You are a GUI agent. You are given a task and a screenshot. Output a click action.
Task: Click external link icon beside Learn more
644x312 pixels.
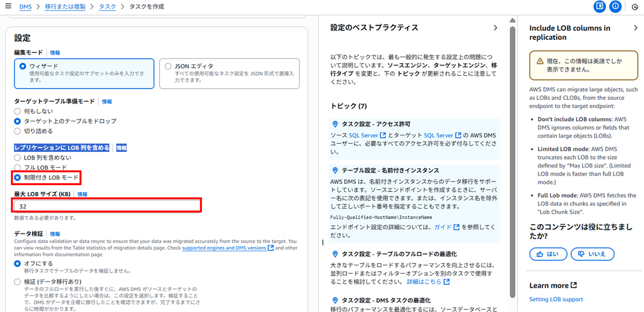pos(574,285)
